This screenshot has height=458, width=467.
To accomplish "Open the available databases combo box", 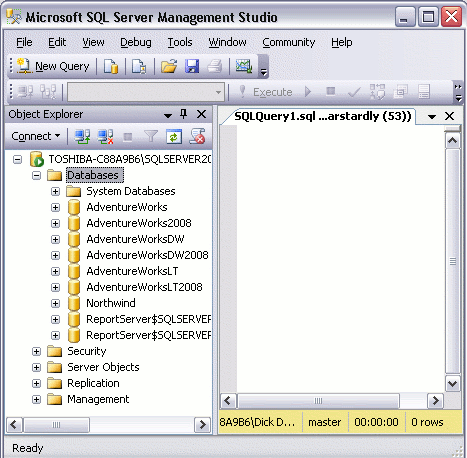I will pyautogui.click(x=146, y=92).
